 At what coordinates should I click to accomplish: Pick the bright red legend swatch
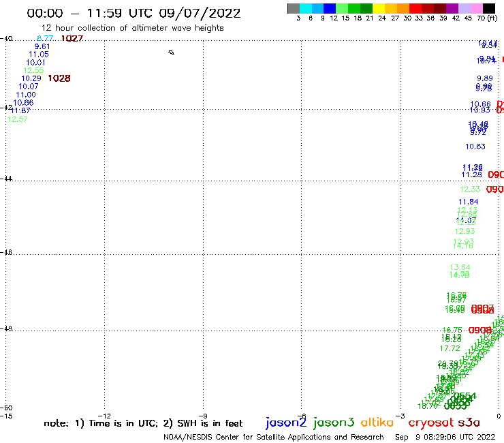point(415,8)
